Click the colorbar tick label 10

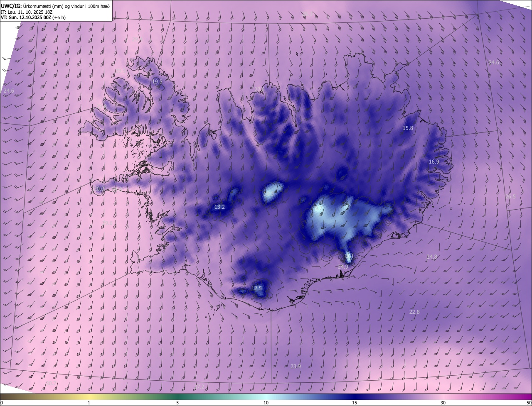tap(266, 403)
